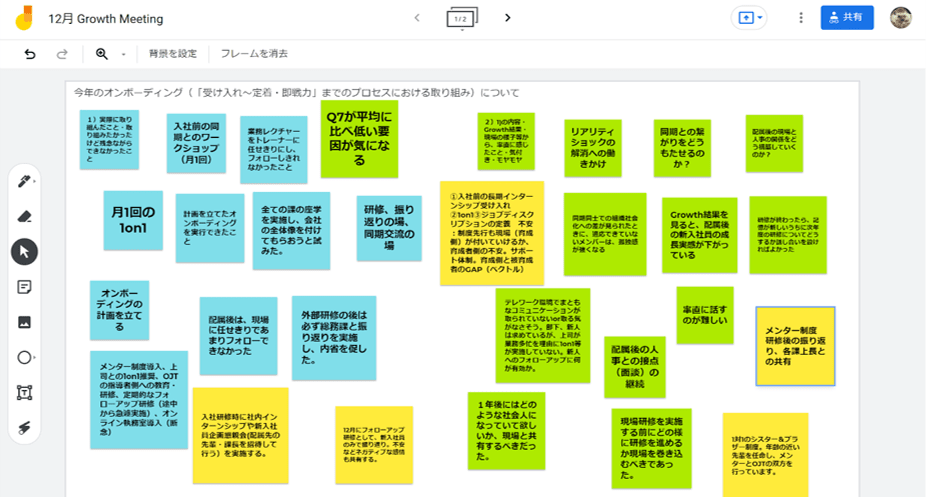The image size is (926, 497).
Task: Go to the previous frame
Action: (417, 18)
